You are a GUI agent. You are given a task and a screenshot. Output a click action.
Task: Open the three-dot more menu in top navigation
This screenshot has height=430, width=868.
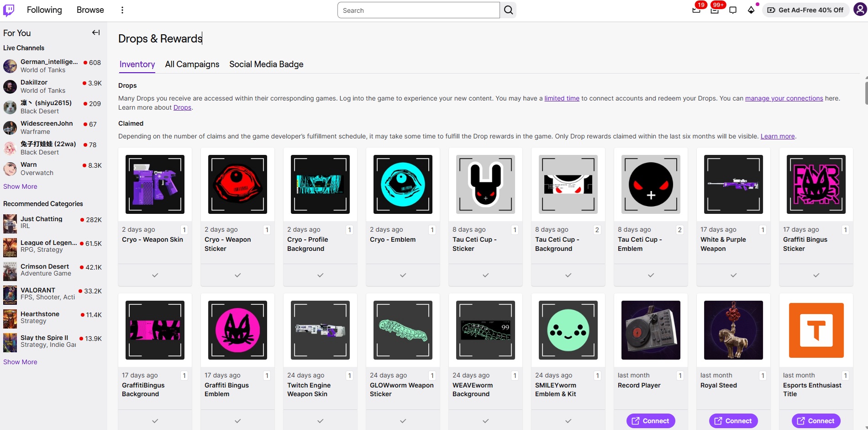coord(122,10)
